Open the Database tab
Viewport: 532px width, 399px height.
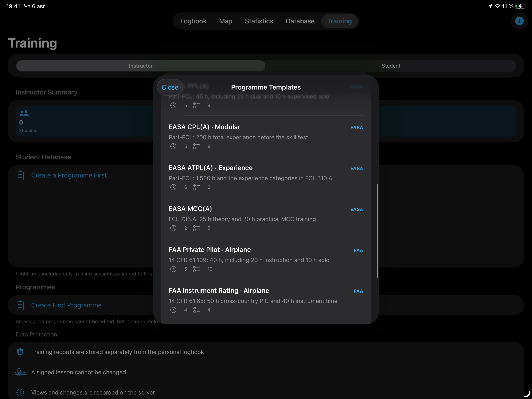point(300,21)
